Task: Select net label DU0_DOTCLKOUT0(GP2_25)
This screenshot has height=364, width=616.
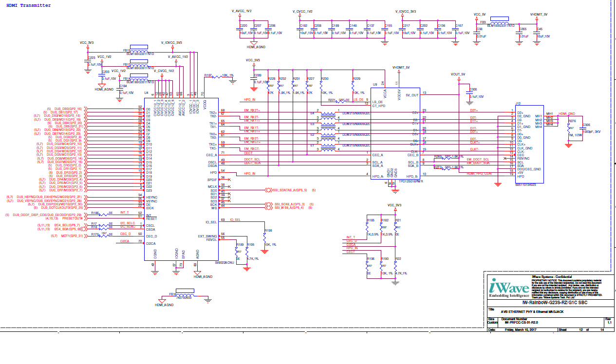Action: point(61,208)
